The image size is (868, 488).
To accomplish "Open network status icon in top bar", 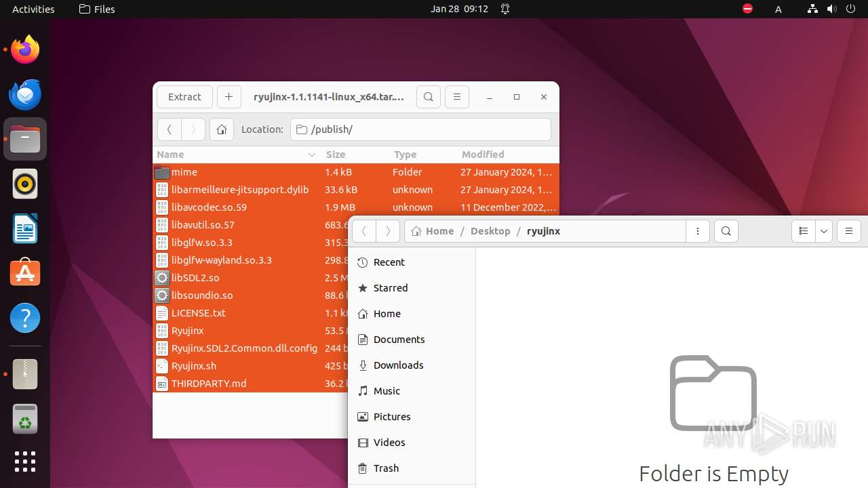I will 812,9.
